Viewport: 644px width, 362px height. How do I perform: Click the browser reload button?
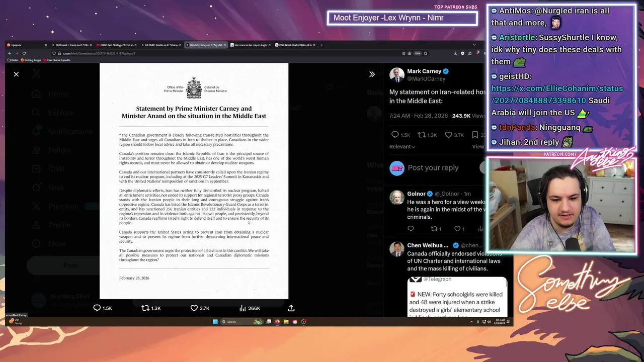pyautogui.click(x=24, y=53)
